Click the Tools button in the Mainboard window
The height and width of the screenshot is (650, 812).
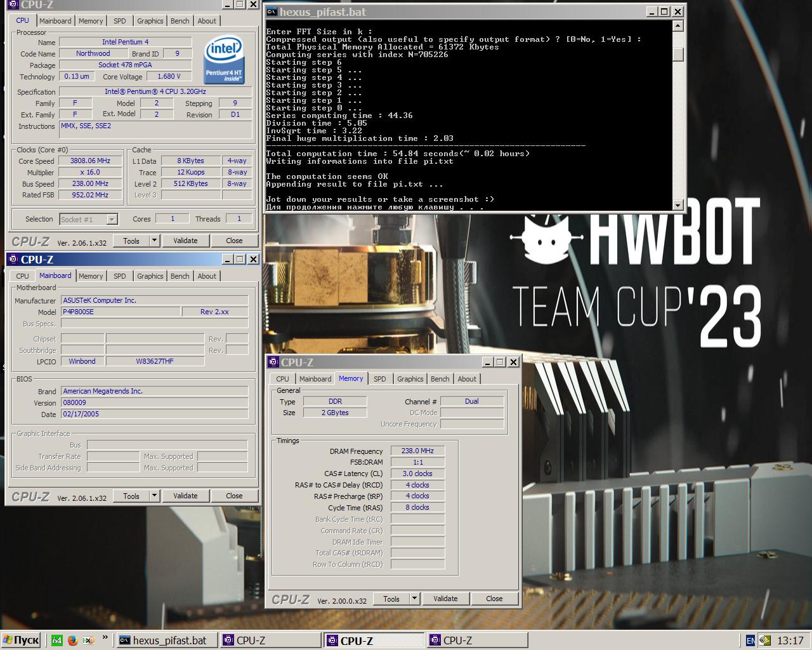click(x=131, y=496)
